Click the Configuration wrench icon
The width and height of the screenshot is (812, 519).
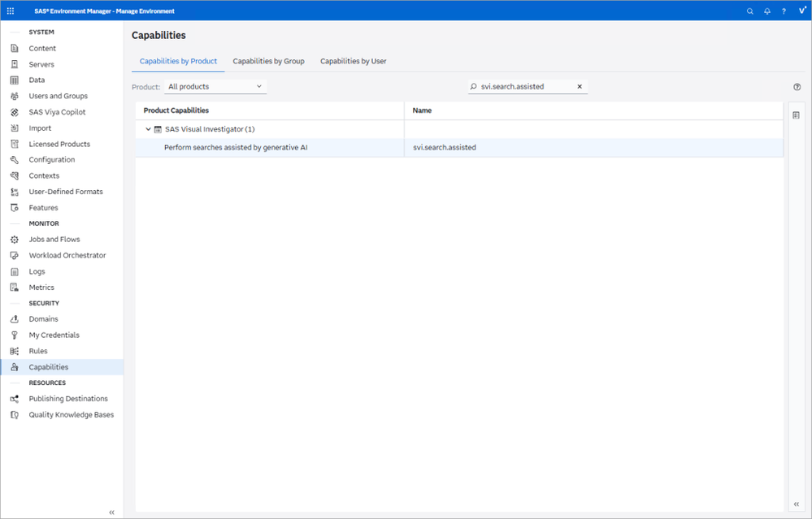coord(15,160)
